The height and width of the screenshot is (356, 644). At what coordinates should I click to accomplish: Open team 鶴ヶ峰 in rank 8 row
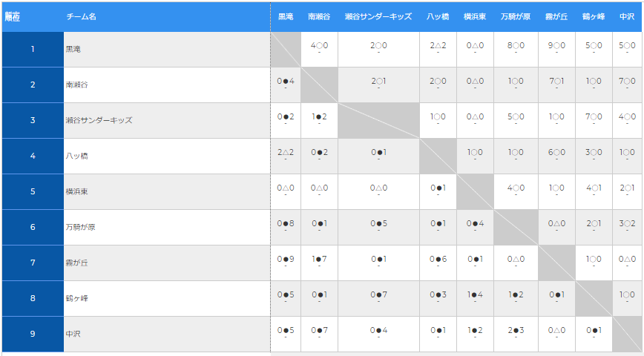click(x=77, y=298)
